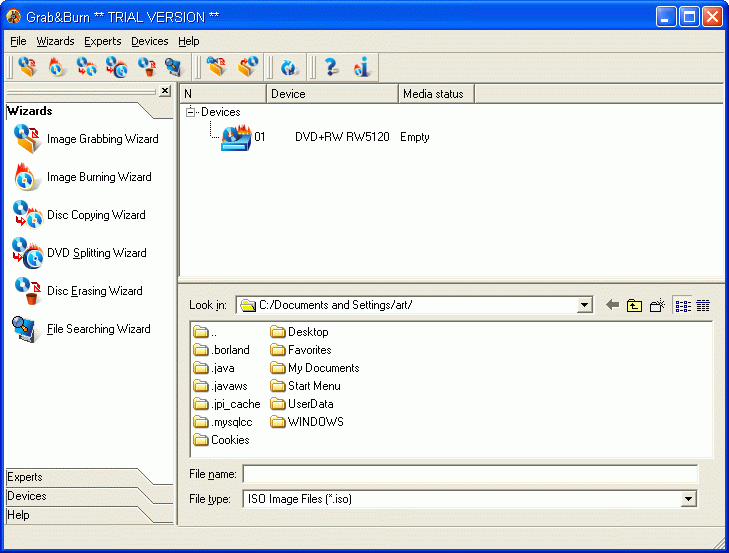
Task: Switch file browser to details view
Action: point(703,306)
